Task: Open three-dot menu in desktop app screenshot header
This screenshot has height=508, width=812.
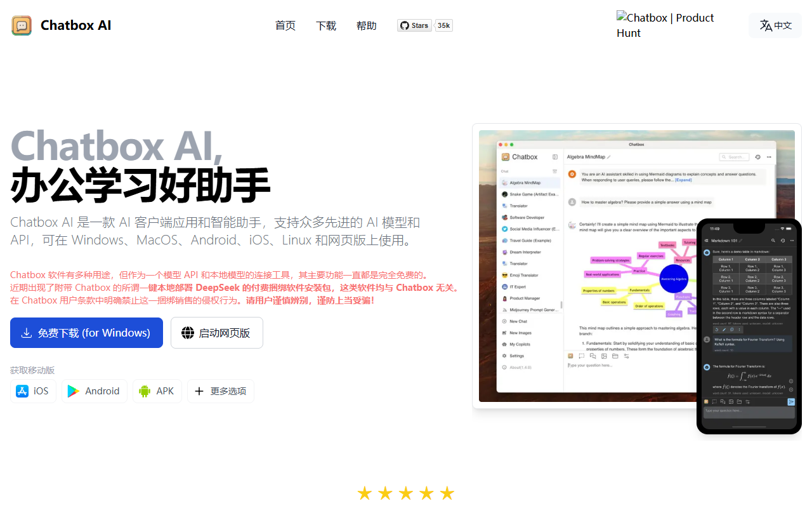Action: pyautogui.click(x=769, y=157)
